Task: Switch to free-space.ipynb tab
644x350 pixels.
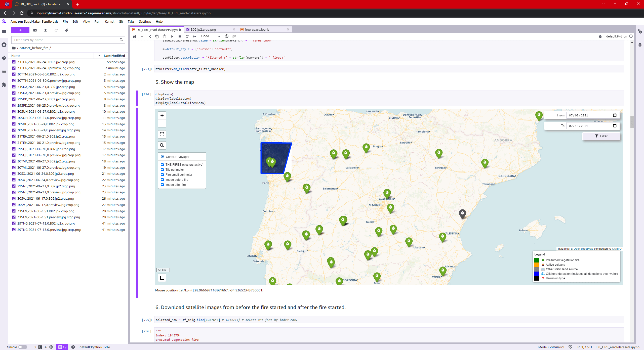Action: (257, 29)
